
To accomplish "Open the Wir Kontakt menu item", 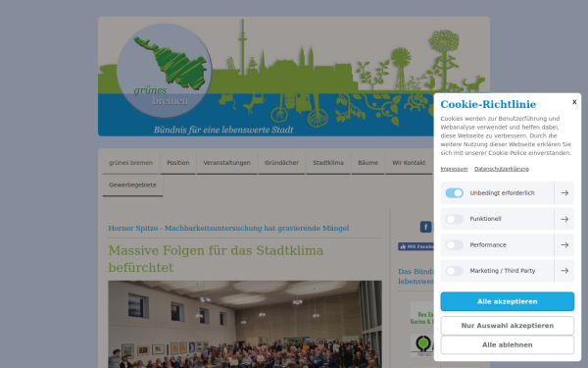I will [x=409, y=163].
